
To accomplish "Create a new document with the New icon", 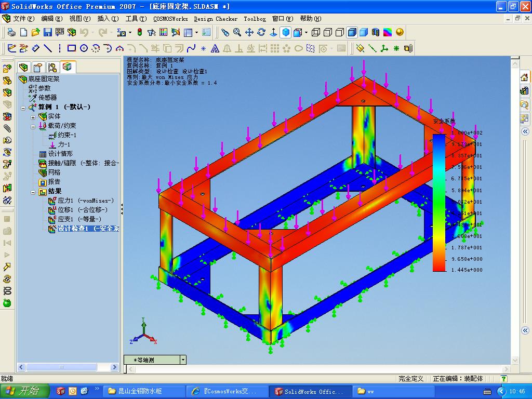I will 23,32.
